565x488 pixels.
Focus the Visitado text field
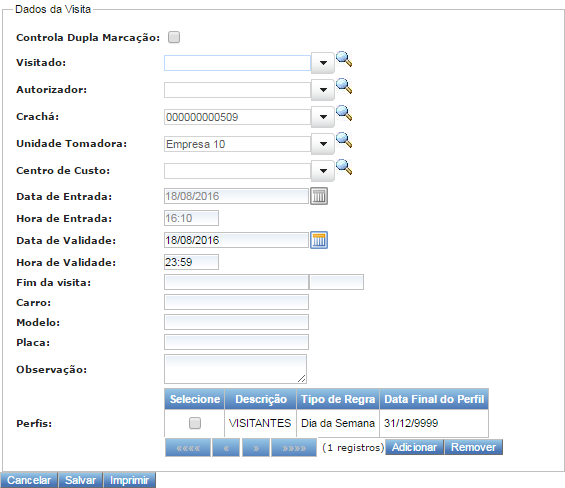(x=237, y=63)
